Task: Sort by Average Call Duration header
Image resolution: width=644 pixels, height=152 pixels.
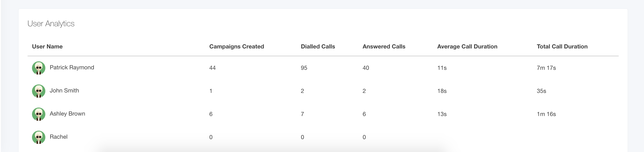Action: 467,46
